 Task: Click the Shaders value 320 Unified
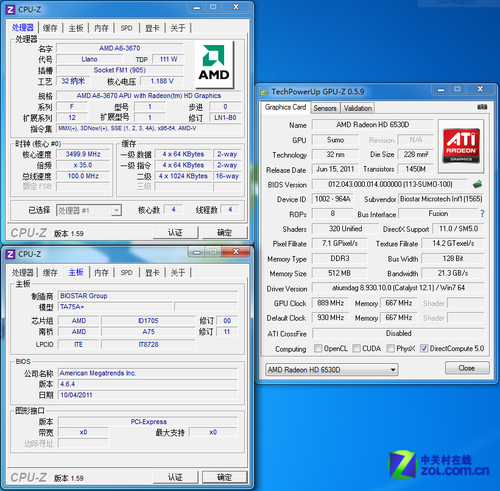pyautogui.click(x=345, y=229)
